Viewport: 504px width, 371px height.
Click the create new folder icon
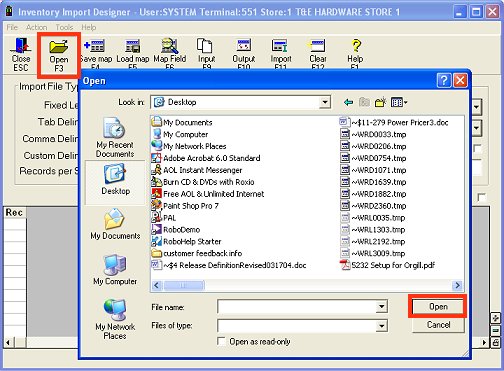[x=380, y=102]
